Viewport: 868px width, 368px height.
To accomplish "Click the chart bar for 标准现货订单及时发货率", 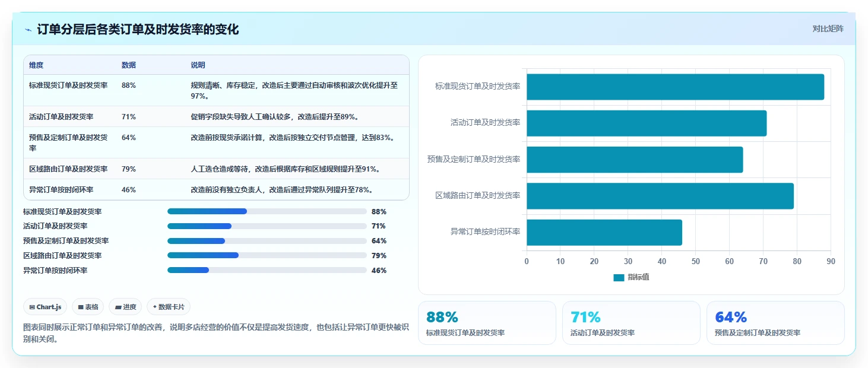I will pyautogui.click(x=675, y=87).
